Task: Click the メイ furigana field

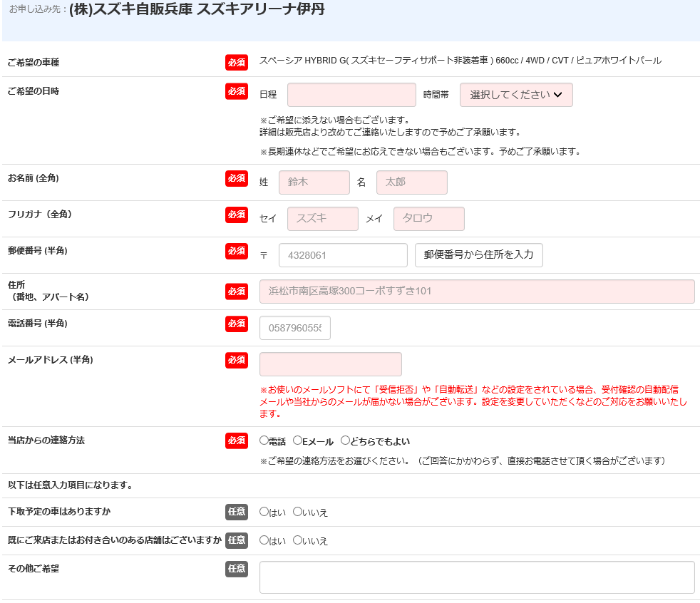Action: pyautogui.click(x=428, y=219)
